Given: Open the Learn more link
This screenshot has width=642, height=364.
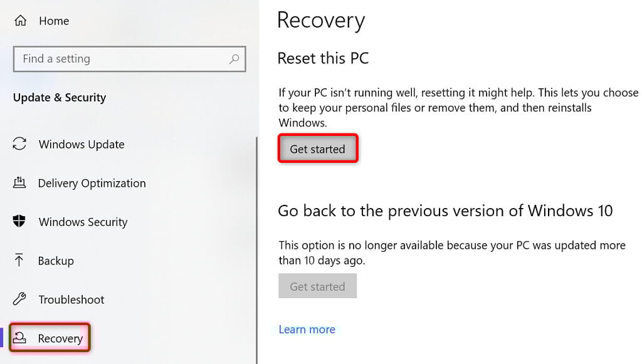Looking at the screenshot, I should (x=307, y=330).
